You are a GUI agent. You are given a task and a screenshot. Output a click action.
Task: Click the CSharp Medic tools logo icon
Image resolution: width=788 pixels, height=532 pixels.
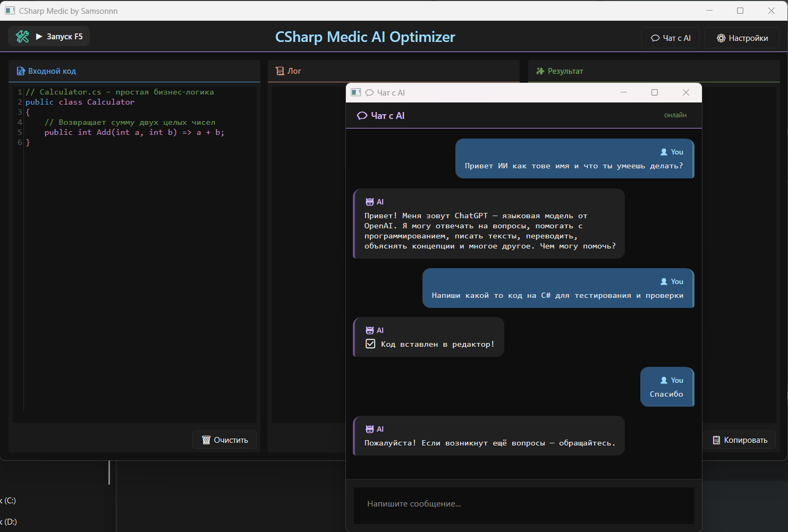(22, 37)
